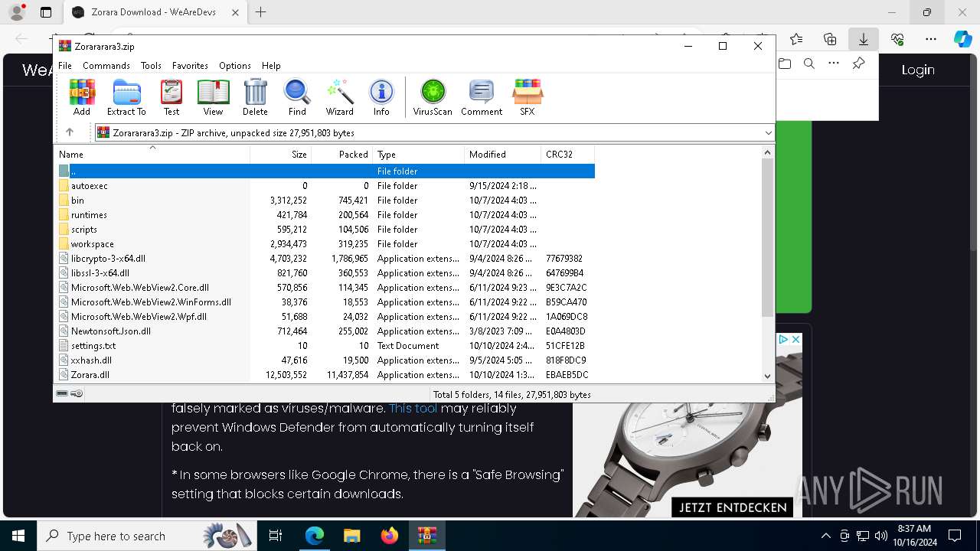Image resolution: width=980 pixels, height=551 pixels.
Task: Launch Firefox from taskbar
Action: pyautogui.click(x=390, y=536)
